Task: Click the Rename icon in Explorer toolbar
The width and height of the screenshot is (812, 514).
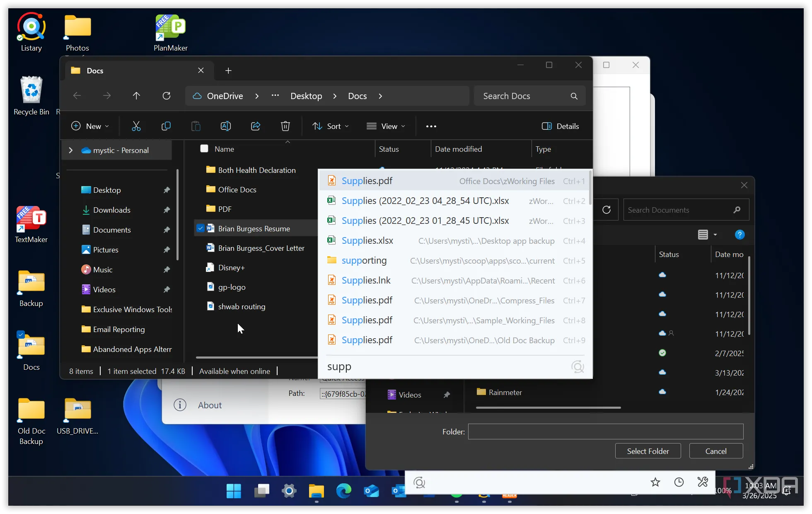Action: 226,126
